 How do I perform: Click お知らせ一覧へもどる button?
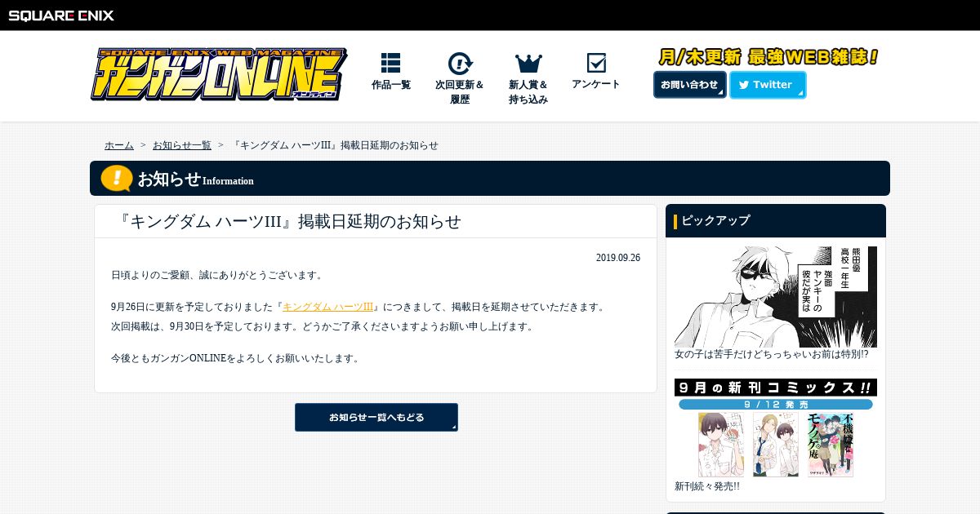376,417
